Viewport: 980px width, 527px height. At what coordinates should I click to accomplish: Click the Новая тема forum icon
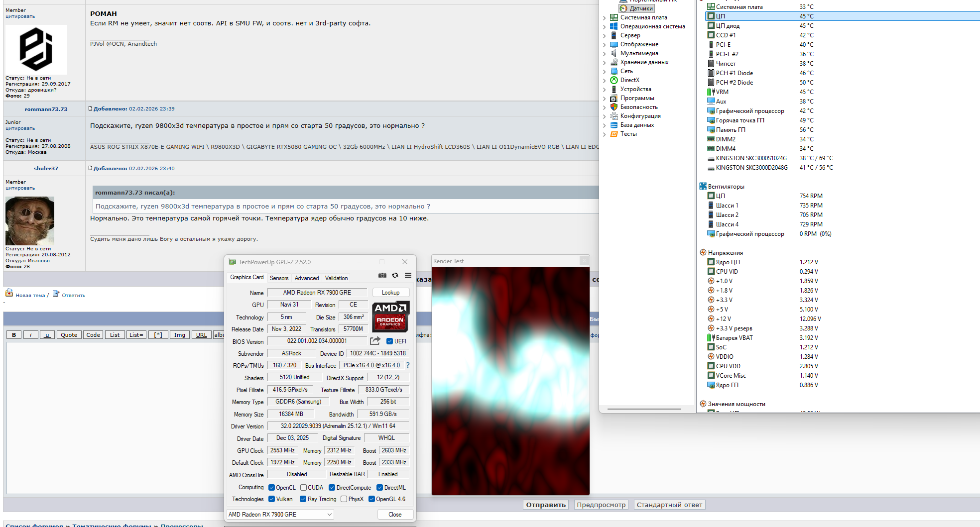pyautogui.click(x=9, y=293)
